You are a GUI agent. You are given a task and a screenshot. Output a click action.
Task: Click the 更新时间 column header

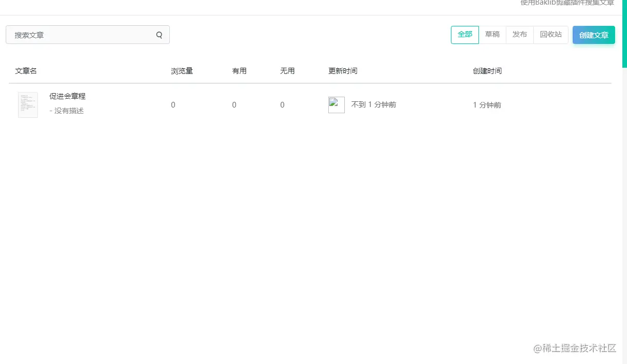343,71
